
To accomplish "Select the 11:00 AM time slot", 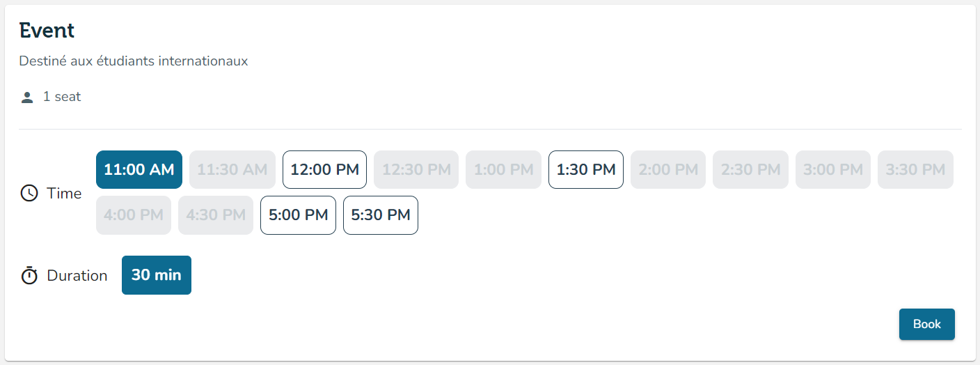I will pyautogui.click(x=139, y=169).
